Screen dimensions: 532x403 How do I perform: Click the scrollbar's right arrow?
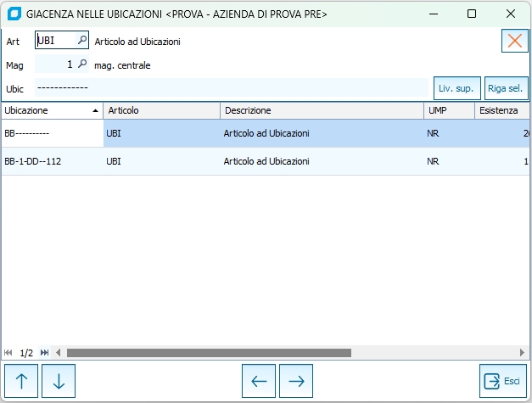tap(522, 353)
